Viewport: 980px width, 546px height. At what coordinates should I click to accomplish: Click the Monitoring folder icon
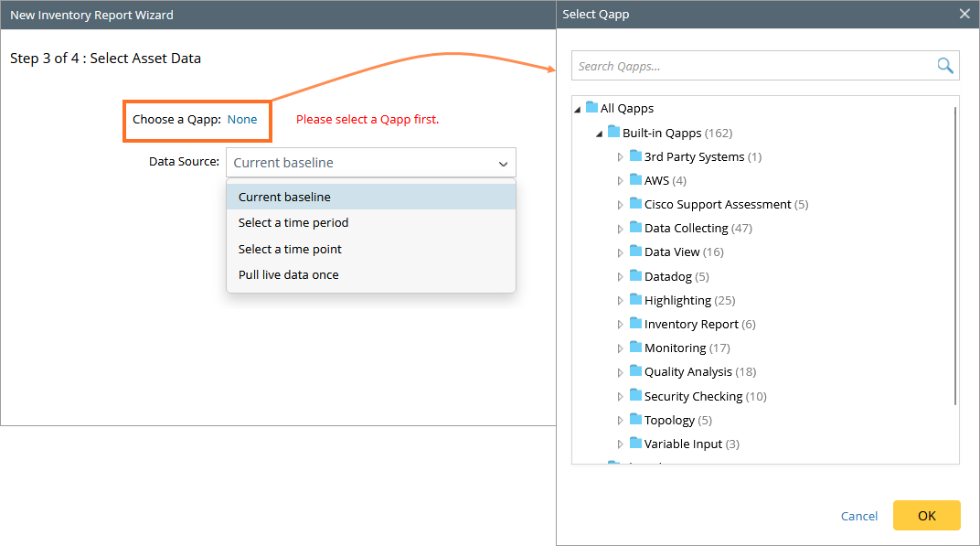tap(635, 348)
